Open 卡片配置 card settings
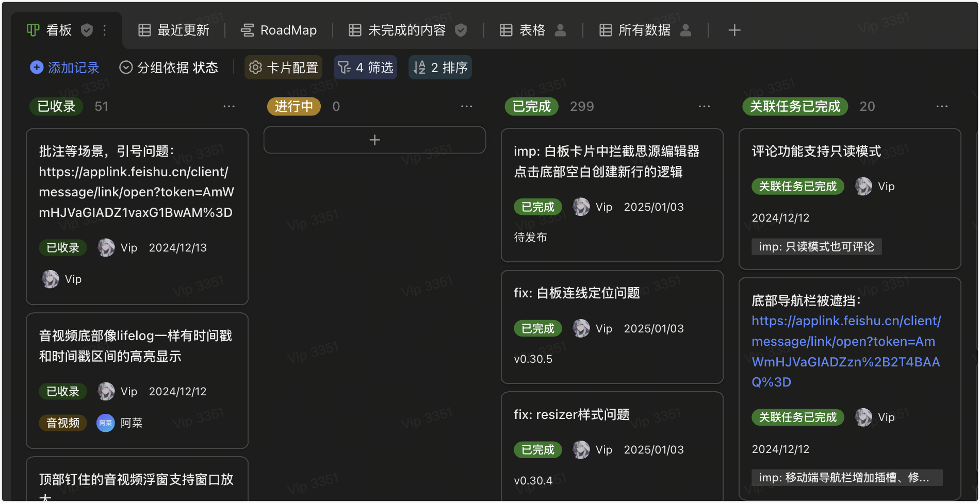The image size is (980, 503). (283, 68)
